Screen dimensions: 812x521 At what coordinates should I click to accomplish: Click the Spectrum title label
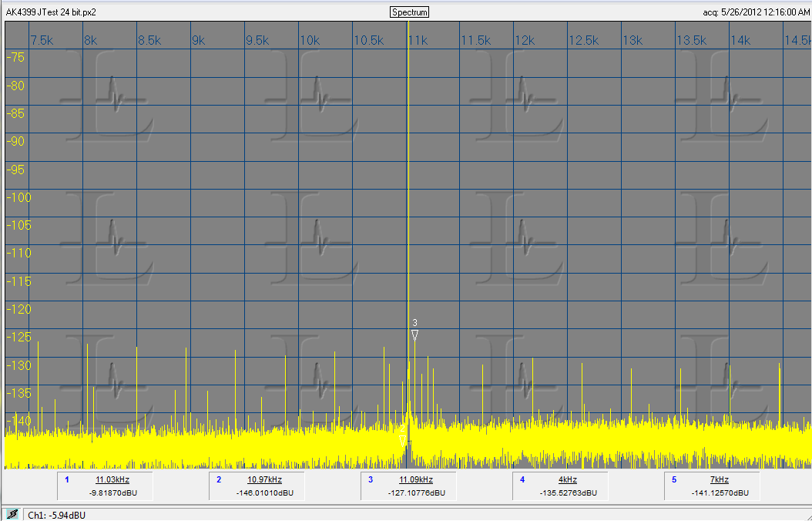coord(410,12)
